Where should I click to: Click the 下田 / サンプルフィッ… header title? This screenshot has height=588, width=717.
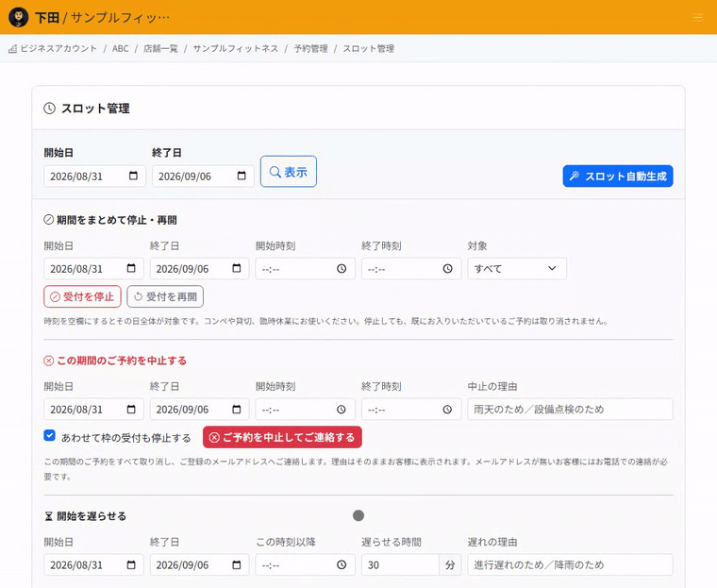pyautogui.click(x=102, y=17)
